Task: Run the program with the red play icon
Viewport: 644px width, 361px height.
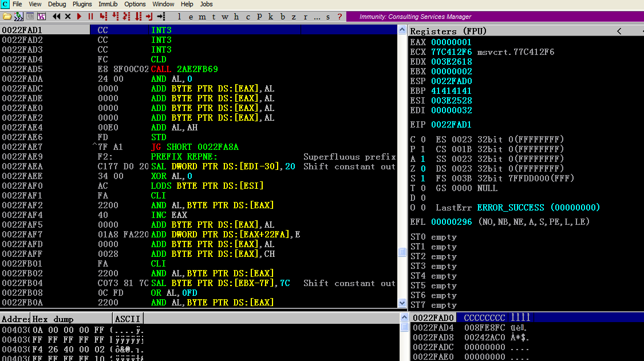Action: click(79, 16)
